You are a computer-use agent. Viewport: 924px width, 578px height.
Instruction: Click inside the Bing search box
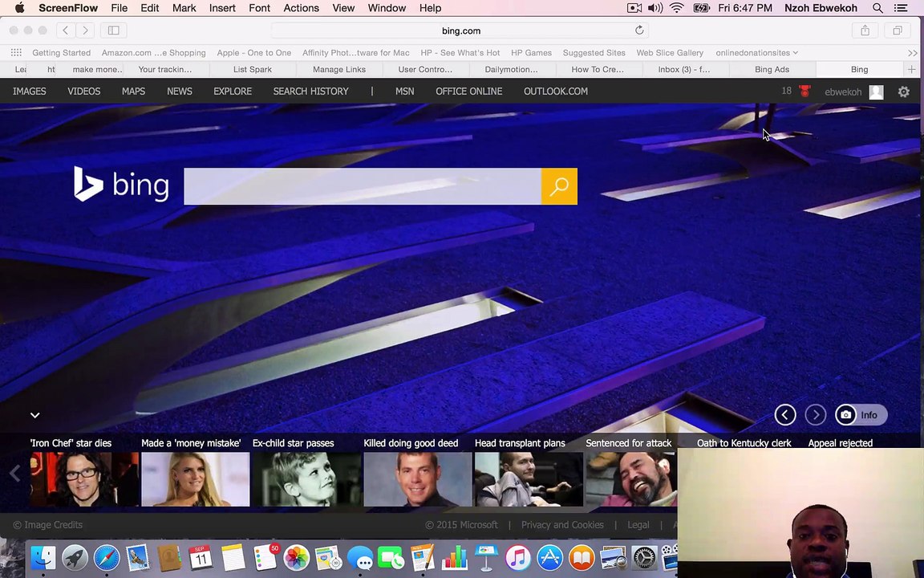coord(363,186)
